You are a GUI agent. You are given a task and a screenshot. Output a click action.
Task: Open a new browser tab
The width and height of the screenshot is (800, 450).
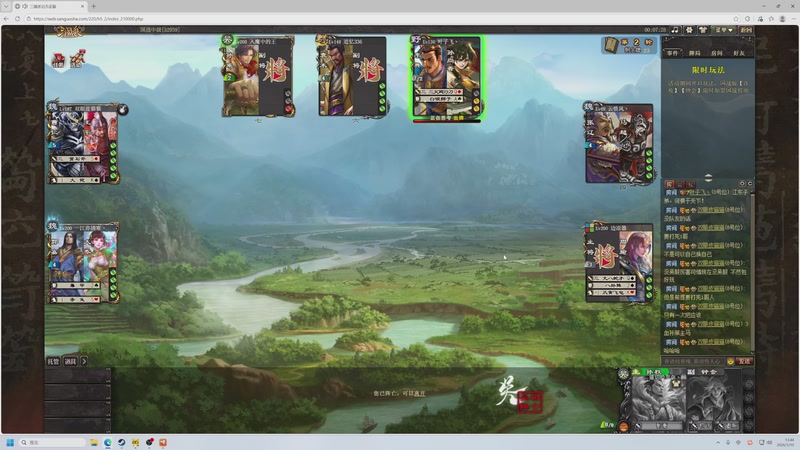93,6
